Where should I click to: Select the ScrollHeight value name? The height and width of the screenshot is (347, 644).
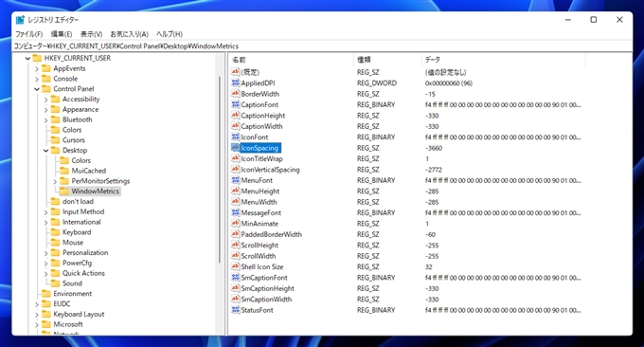(x=259, y=245)
